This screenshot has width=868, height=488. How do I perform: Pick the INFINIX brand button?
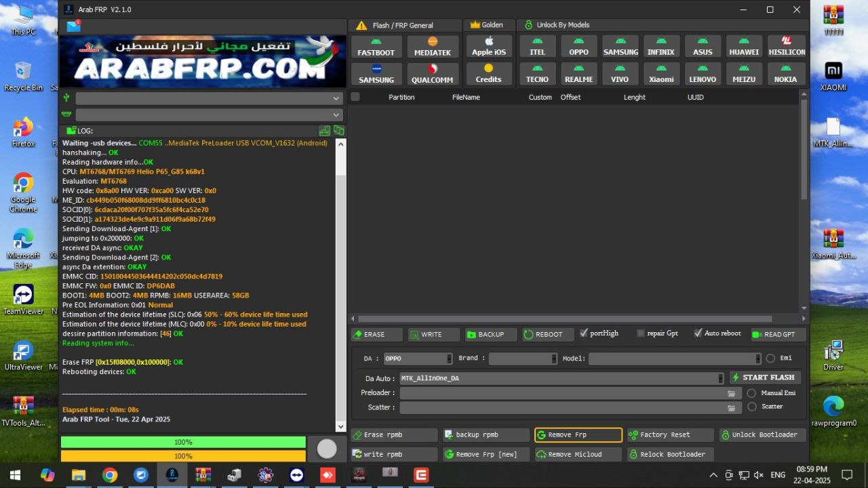661,47
